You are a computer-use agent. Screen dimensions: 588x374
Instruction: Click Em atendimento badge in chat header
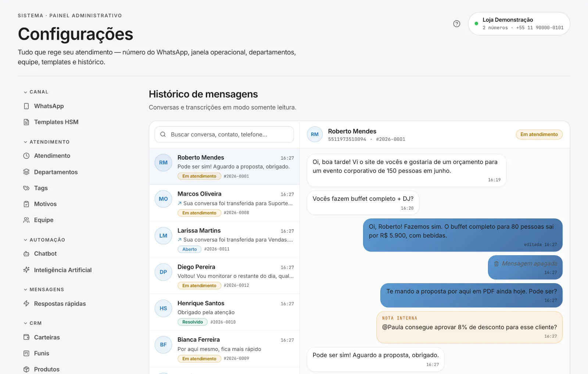pyautogui.click(x=539, y=135)
